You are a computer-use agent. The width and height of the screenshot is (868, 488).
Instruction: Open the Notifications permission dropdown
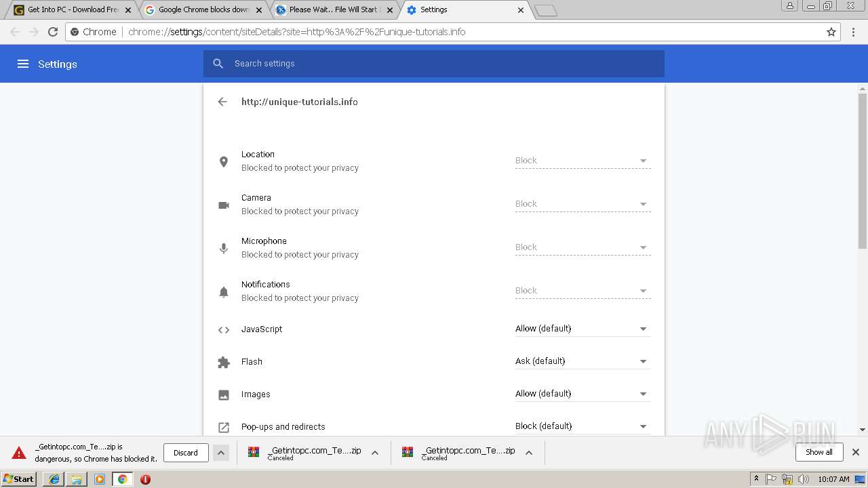point(583,291)
